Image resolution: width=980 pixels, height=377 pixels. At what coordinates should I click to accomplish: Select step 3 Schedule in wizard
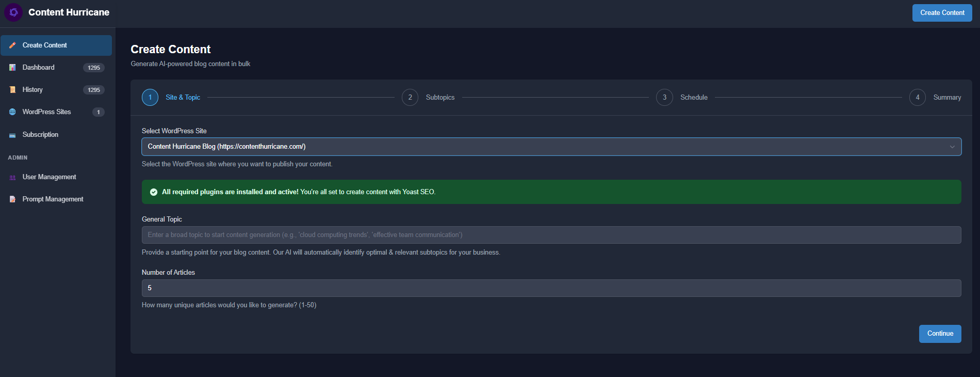[x=664, y=98]
